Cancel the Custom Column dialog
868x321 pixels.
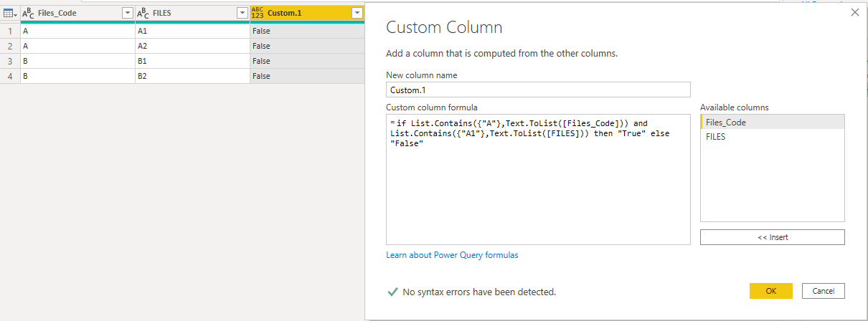pos(824,291)
